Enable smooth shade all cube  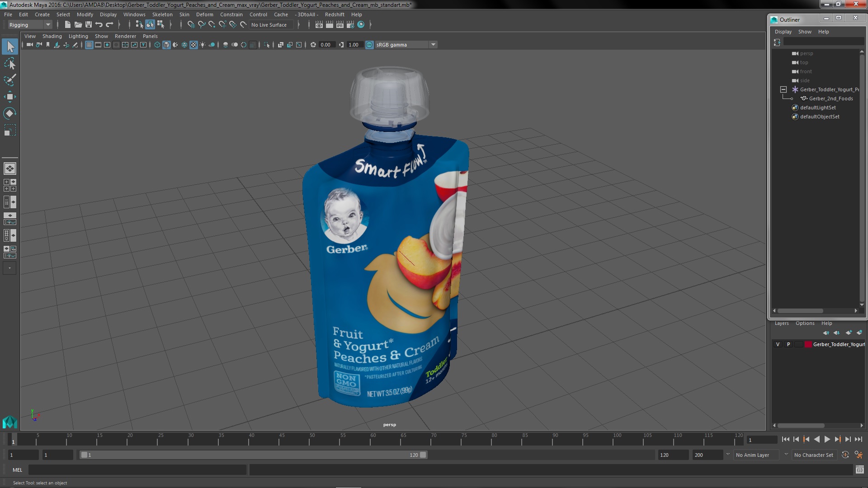coord(166,45)
